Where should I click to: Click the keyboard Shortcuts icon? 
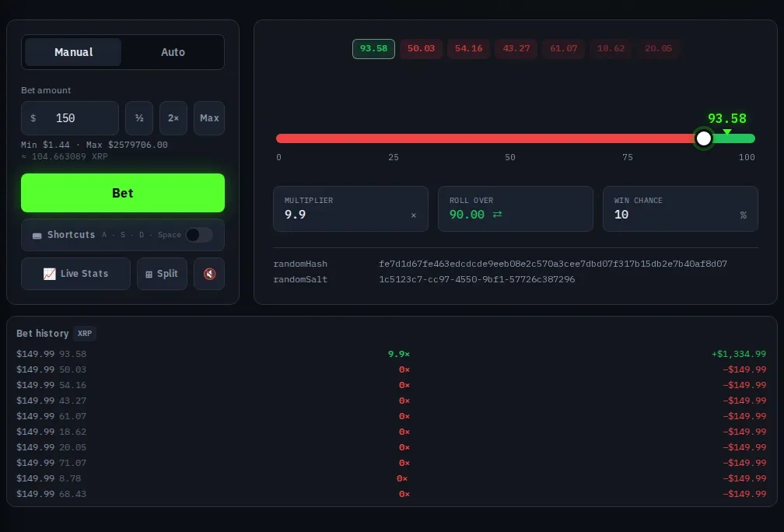[x=37, y=235]
